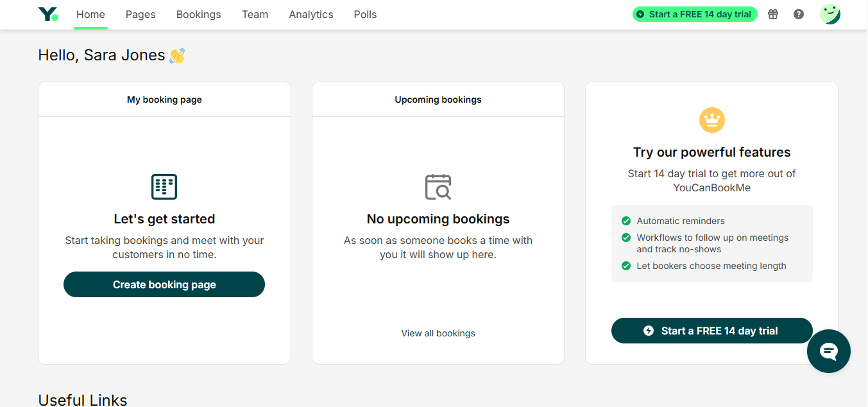
Task: Click dark Start a FREE 14 day trial button
Action: tap(712, 331)
